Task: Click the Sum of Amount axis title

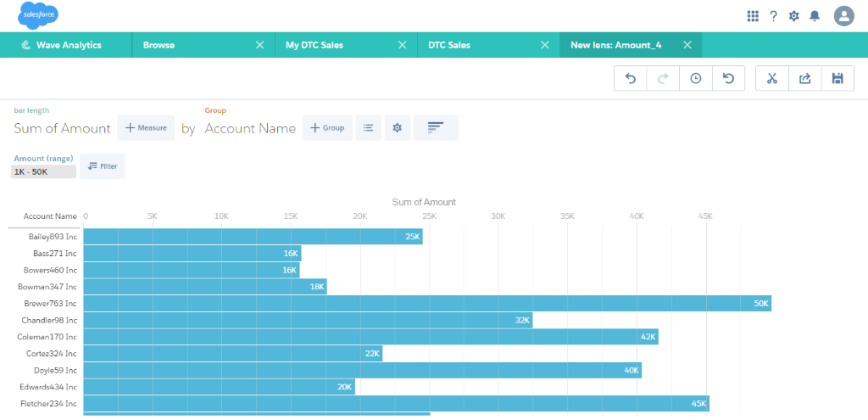Action: tap(424, 202)
